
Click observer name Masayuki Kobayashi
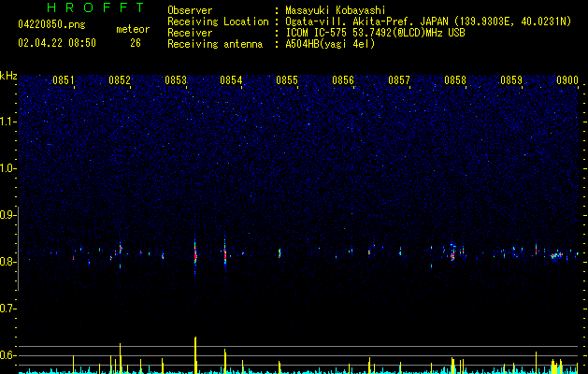click(x=336, y=10)
